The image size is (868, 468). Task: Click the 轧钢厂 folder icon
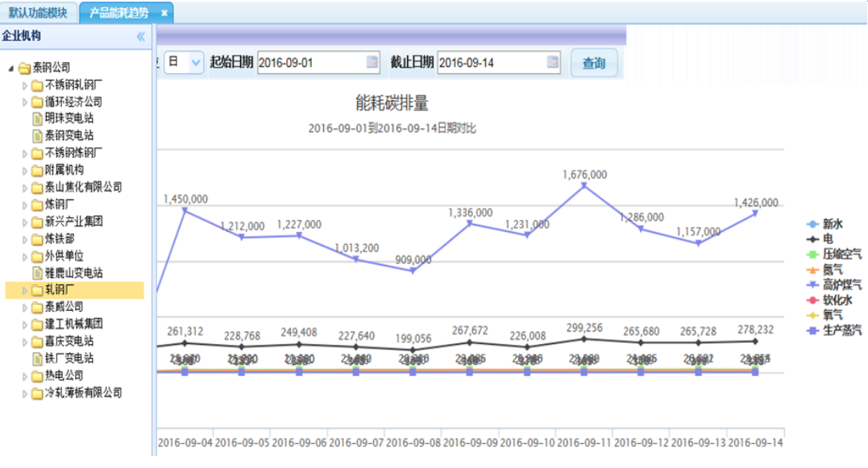tap(37, 290)
